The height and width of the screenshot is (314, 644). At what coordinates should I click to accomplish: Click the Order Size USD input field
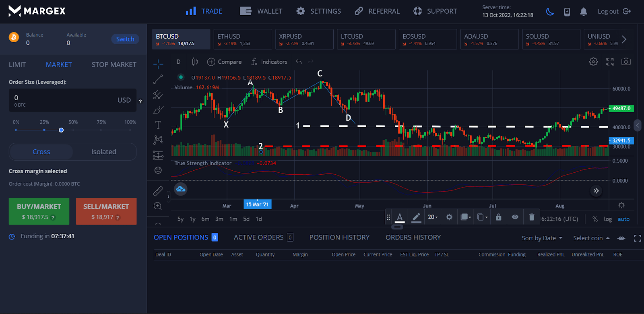coord(72,100)
